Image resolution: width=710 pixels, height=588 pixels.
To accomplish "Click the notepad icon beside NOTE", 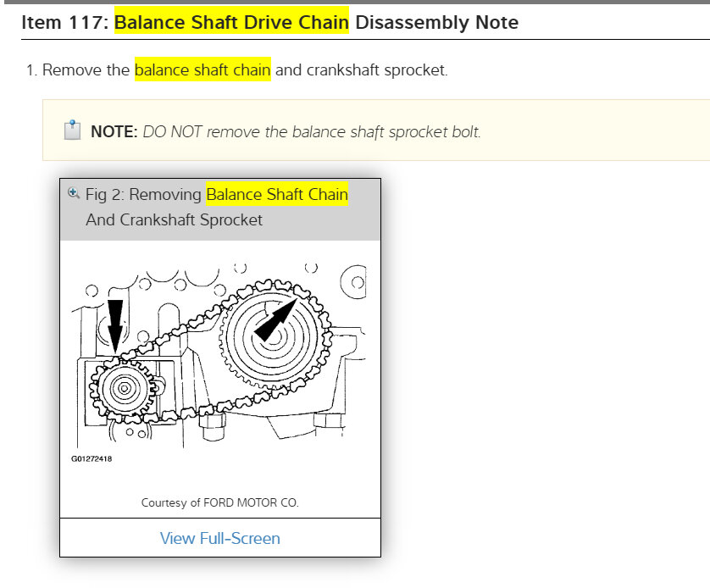I will click(x=72, y=130).
